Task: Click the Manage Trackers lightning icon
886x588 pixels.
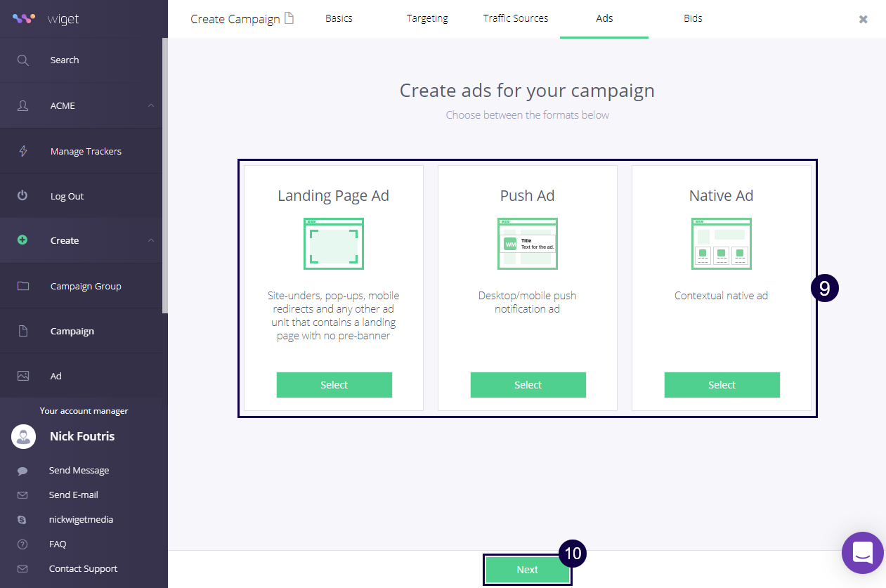Action: click(23, 151)
